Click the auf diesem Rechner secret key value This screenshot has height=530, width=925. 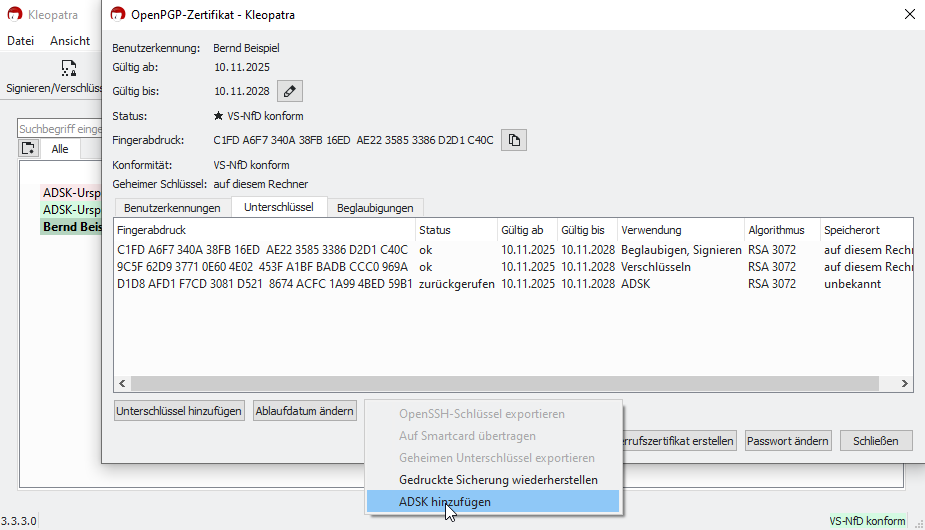261,184
